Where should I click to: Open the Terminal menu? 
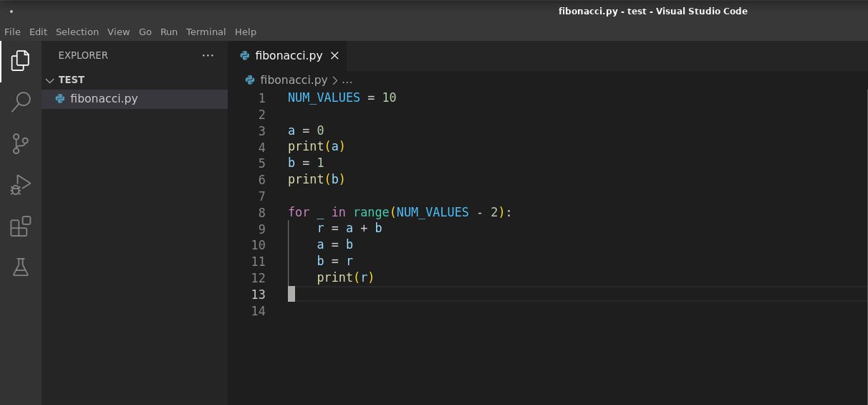pos(206,32)
